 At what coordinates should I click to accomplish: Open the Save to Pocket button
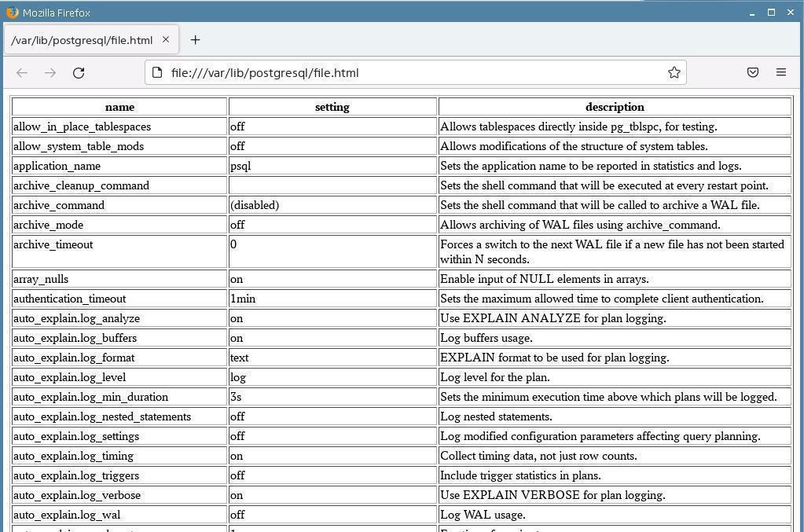click(752, 72)
